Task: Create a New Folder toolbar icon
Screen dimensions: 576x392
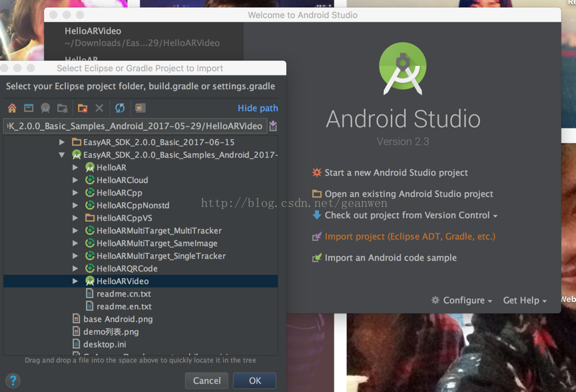Action: pos(83,108)
